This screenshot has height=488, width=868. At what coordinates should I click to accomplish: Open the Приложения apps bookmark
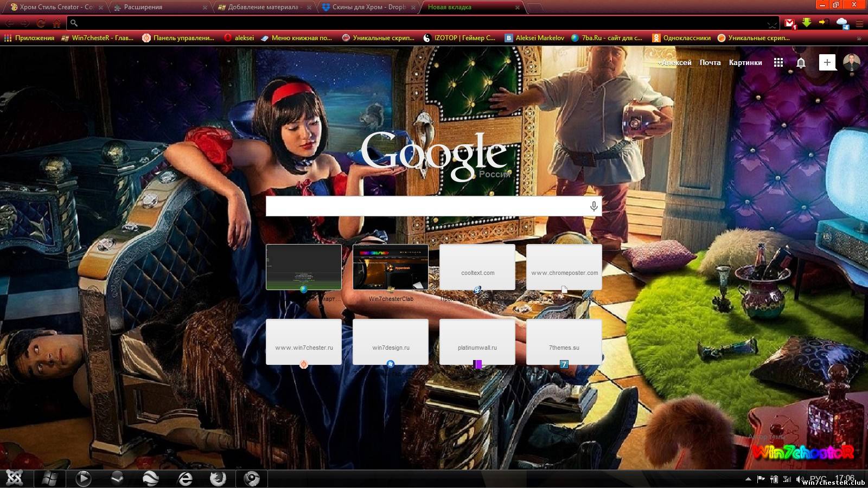pos(29,38)
